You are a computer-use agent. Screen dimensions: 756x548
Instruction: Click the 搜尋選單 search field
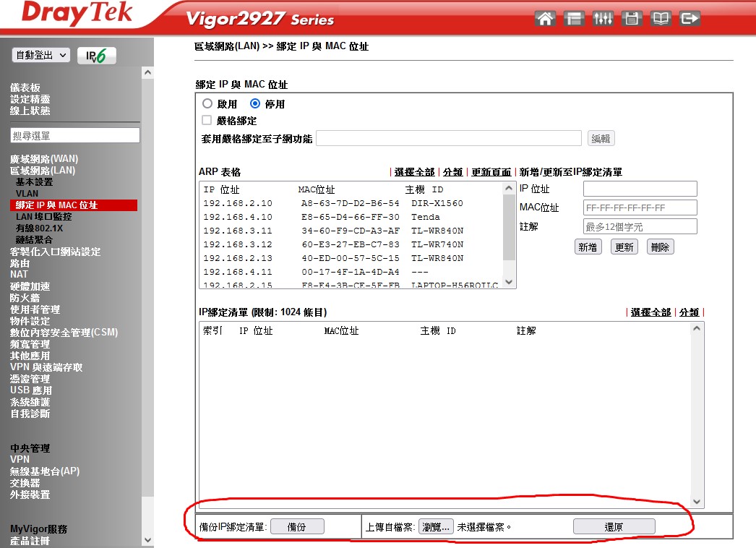(x=74, y=136)
